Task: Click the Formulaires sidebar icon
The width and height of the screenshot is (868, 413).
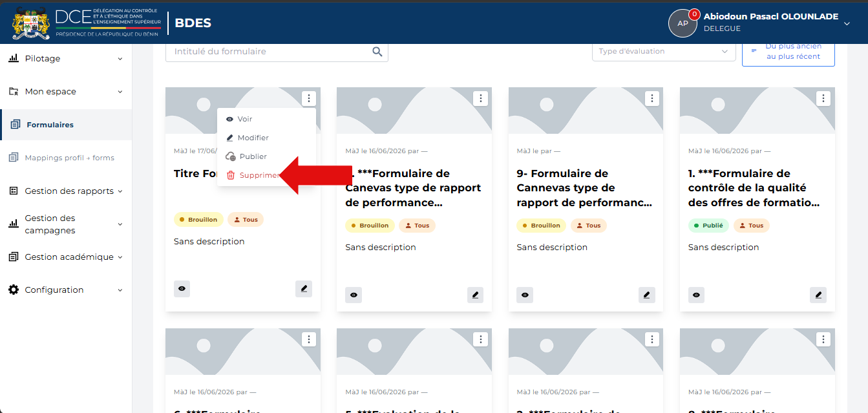Action: click(x=16, y=124)
